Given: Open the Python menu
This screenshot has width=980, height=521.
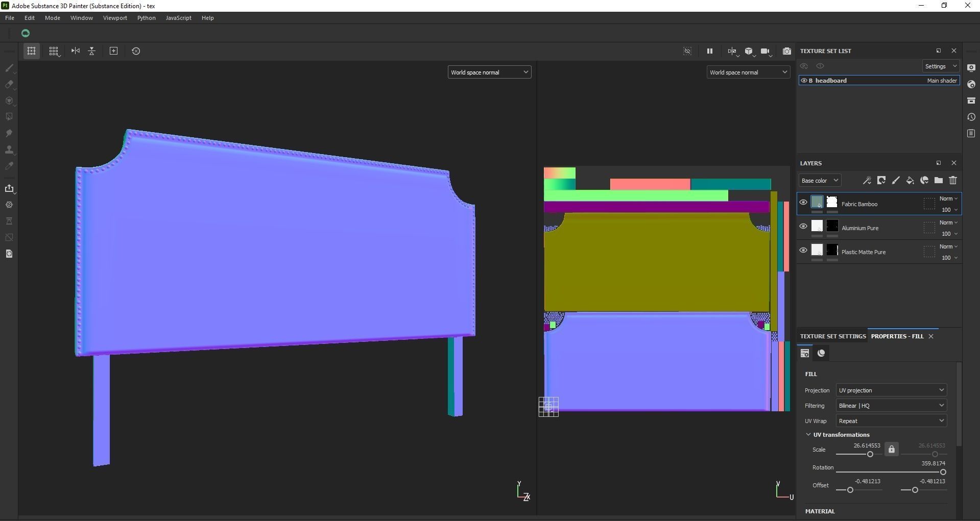Looking at the screenshot, I should [x=147, y=18].
